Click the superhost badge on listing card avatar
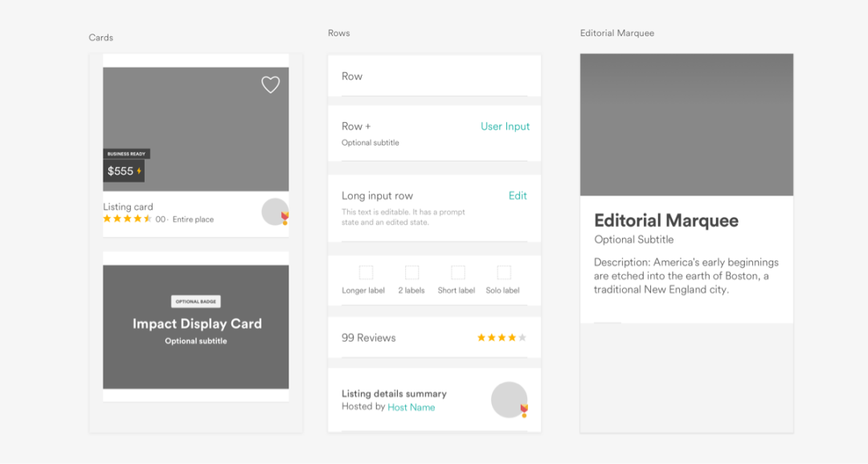Screen dimensions: 868x464 tap(285, 218)
